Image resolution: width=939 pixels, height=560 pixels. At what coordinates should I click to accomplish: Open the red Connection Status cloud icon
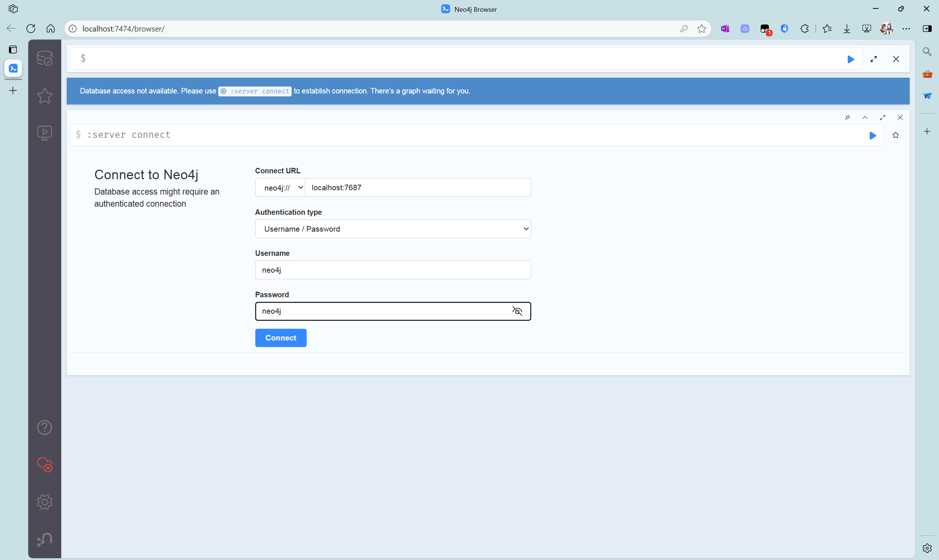pos(44,464)
